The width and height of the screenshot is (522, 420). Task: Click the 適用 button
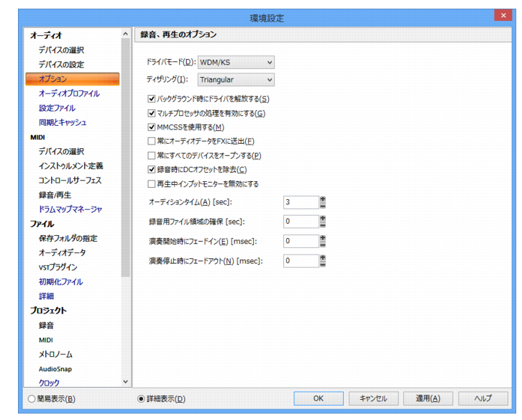click(428, 398)
